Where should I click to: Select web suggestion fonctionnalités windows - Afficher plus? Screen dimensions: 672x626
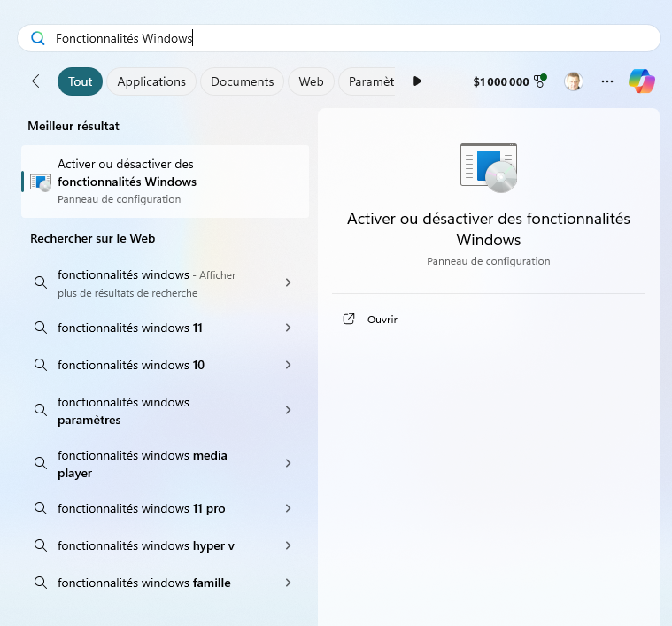pos(165,283)
